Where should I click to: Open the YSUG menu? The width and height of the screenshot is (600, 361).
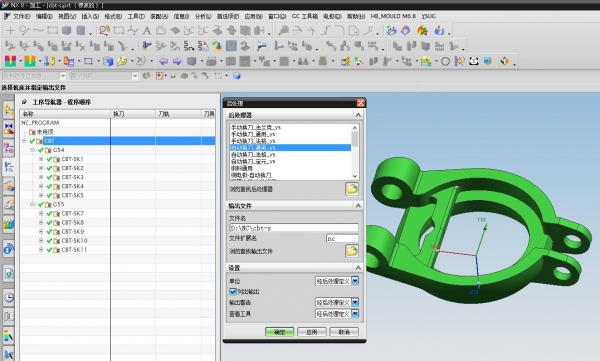429,16
